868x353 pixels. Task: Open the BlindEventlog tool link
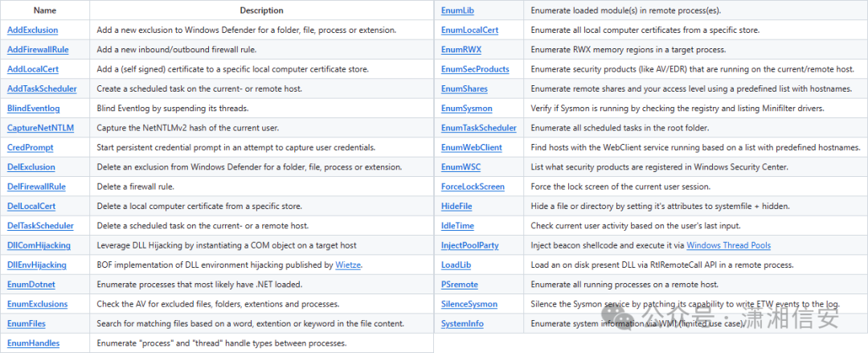tap(34, 109)
